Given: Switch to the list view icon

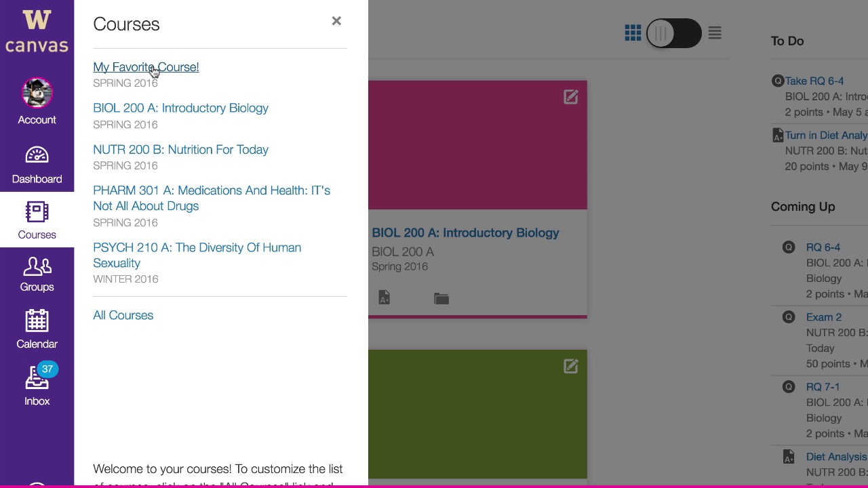Looking at the screenshot, I should click(715, 33).
